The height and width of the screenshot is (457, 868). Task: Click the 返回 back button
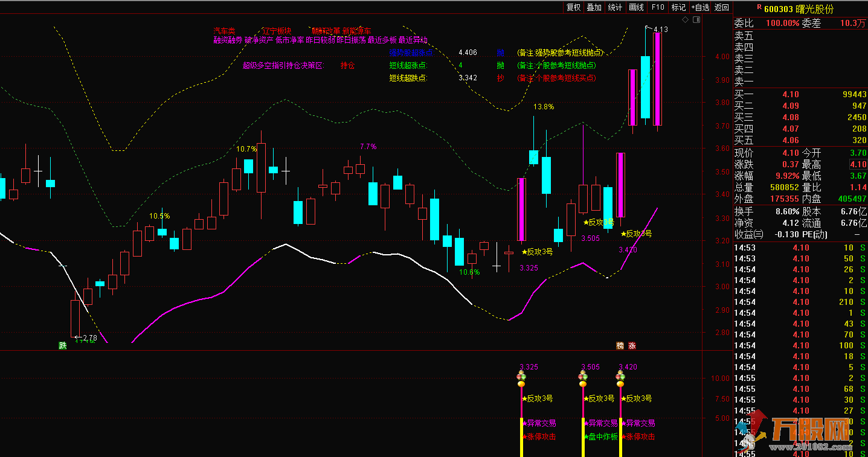pyautogui.click(x=721, y=7)
